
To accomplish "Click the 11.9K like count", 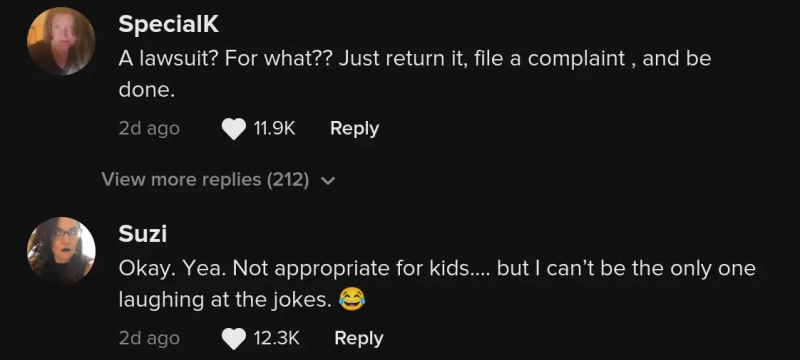I will (274, 128).
